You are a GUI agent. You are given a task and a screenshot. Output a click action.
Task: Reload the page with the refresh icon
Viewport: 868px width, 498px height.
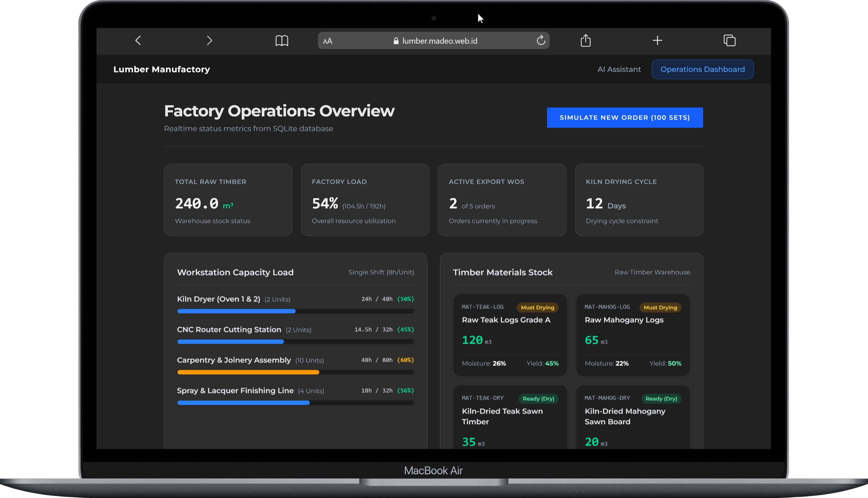pyautogui.click(x=541, y=40)
